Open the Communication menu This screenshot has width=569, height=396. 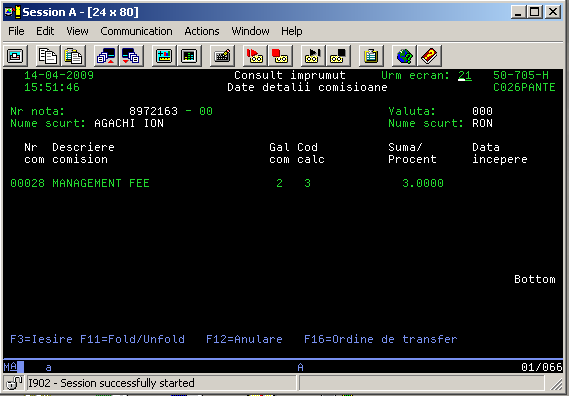136,31
